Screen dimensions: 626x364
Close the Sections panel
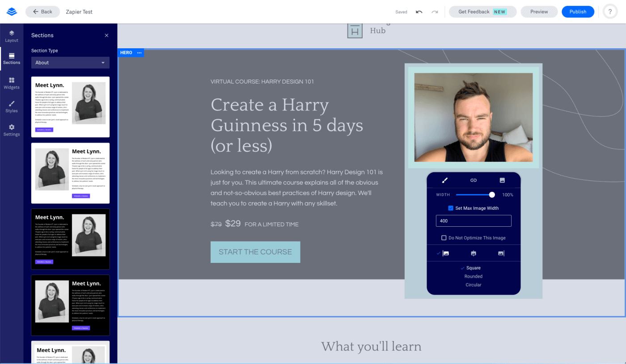106,35
